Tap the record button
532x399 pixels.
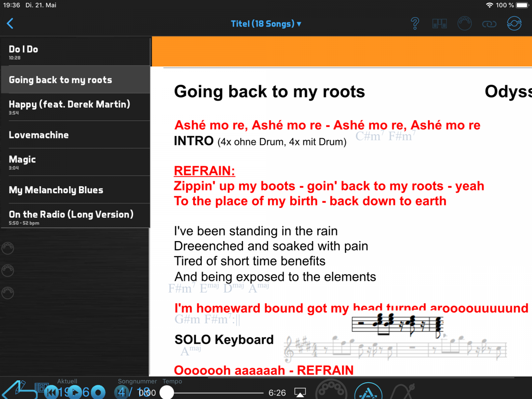point(98,392)
